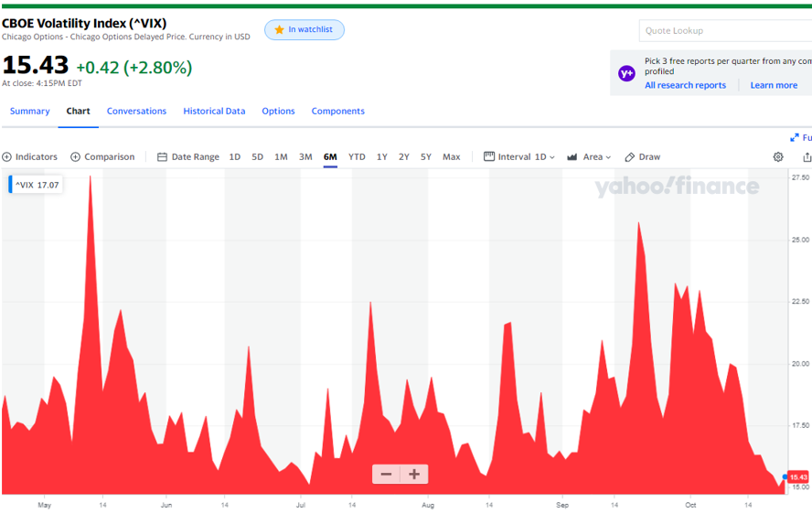Screen dimensions: 812x514
Task: Expand the Interval 1D dropdown
Action: tap(519, 157)
